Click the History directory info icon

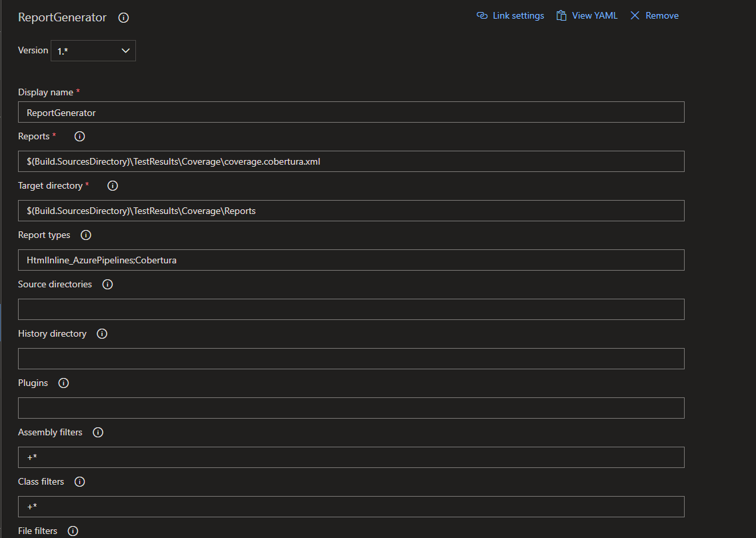[x=101, y=333]
